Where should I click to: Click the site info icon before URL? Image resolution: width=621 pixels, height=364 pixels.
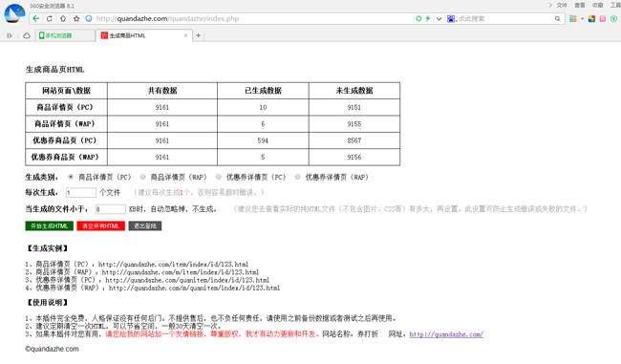(x=89, y=18)
